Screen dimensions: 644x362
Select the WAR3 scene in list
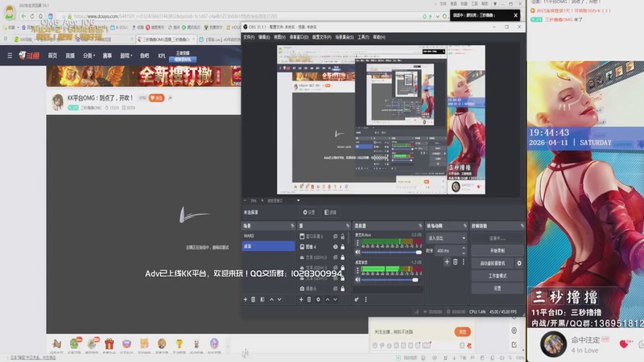point(268,236)
